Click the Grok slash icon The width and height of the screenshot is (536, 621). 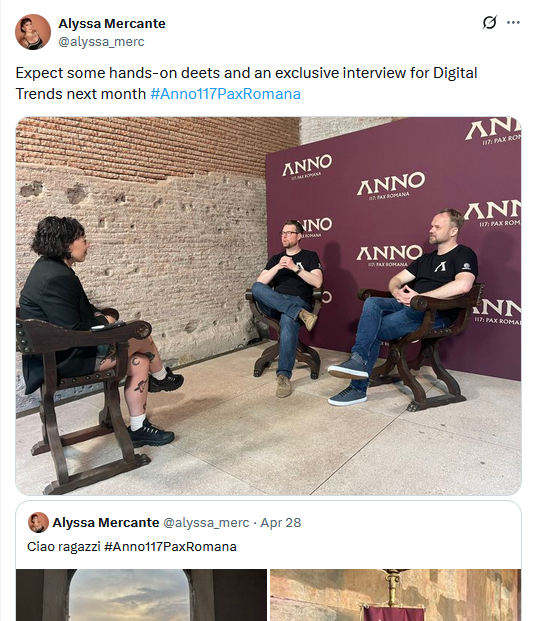click(489, 23)
